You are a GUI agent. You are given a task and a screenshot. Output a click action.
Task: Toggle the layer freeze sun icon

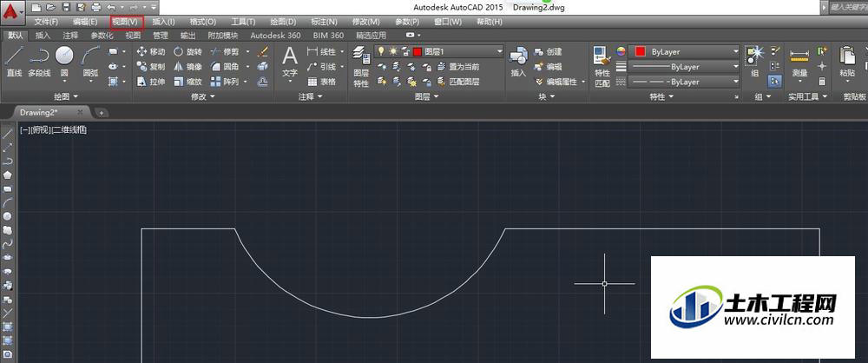point(393,51)
